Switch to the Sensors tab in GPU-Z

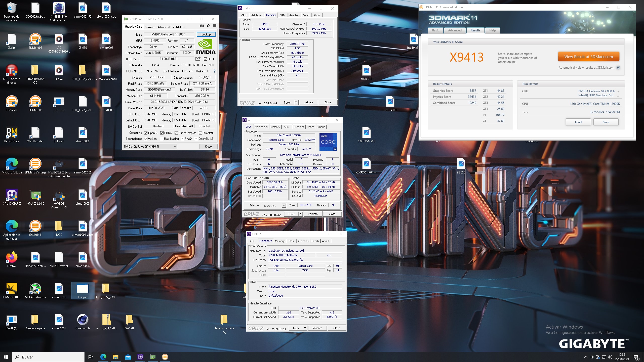[150, 27]
